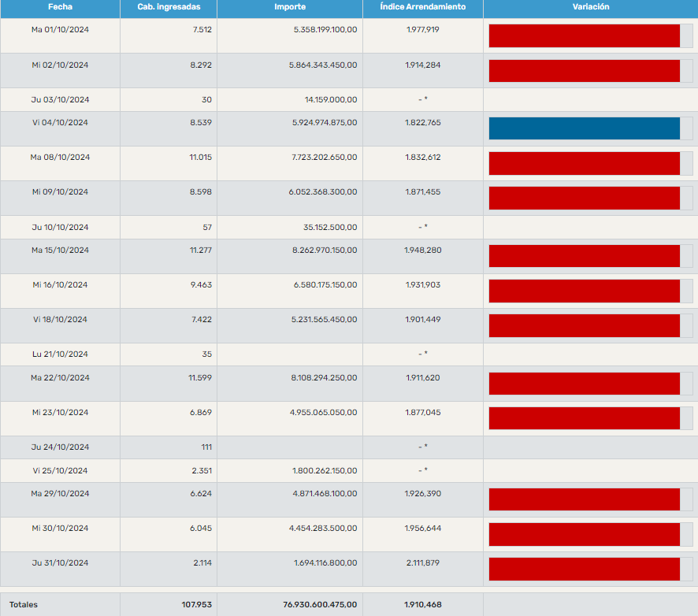The width and height of the screenshot is (698, 616).
Task: Click the Variación column header
Action: point(590,7)
